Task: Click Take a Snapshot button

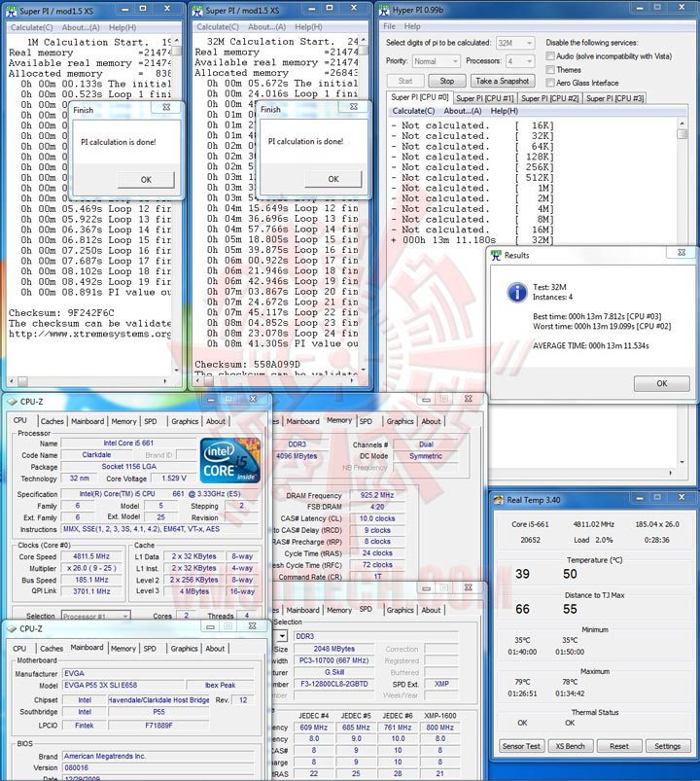Action: pyautogui.click(x=503, y=81)
